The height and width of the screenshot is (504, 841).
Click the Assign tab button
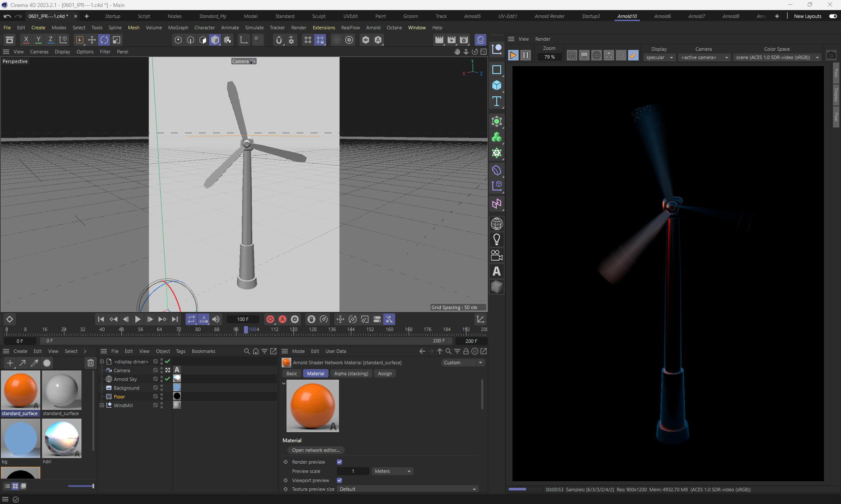click(385, 374)
